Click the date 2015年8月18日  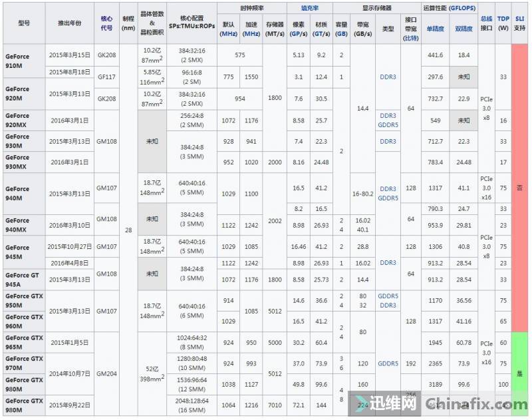click(70, 72)
